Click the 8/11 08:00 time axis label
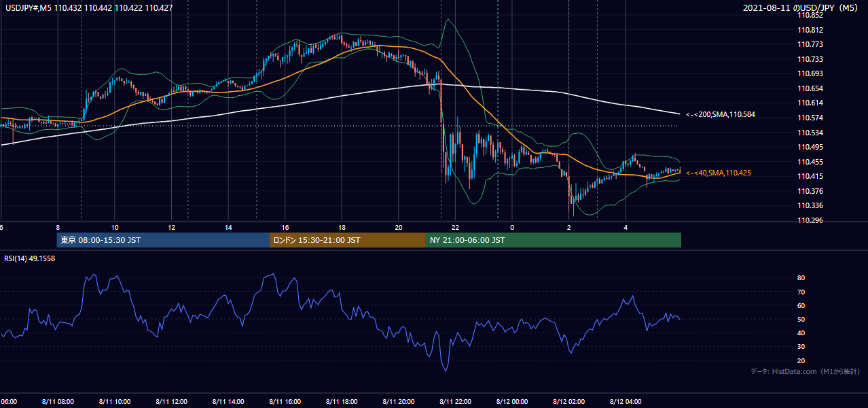 (x=58, y=402)
